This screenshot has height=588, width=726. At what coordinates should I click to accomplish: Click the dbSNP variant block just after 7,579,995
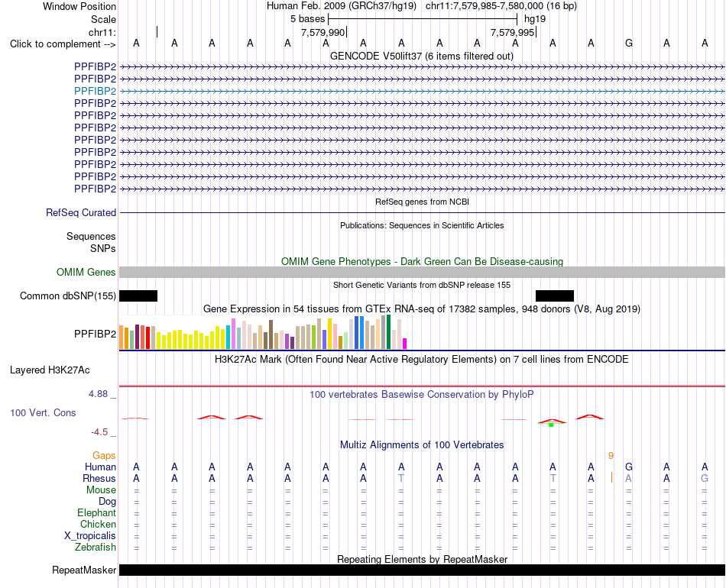click(555, 296)
